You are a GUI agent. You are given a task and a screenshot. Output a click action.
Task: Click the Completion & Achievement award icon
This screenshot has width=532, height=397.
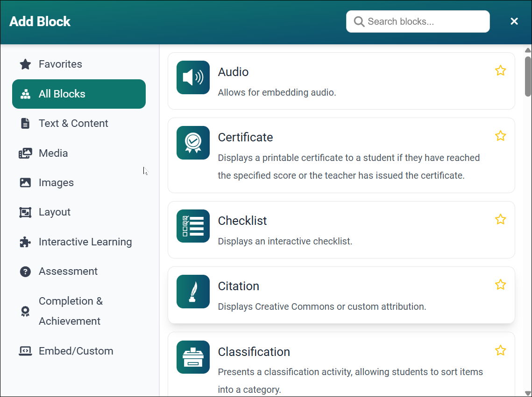point(25,311)
